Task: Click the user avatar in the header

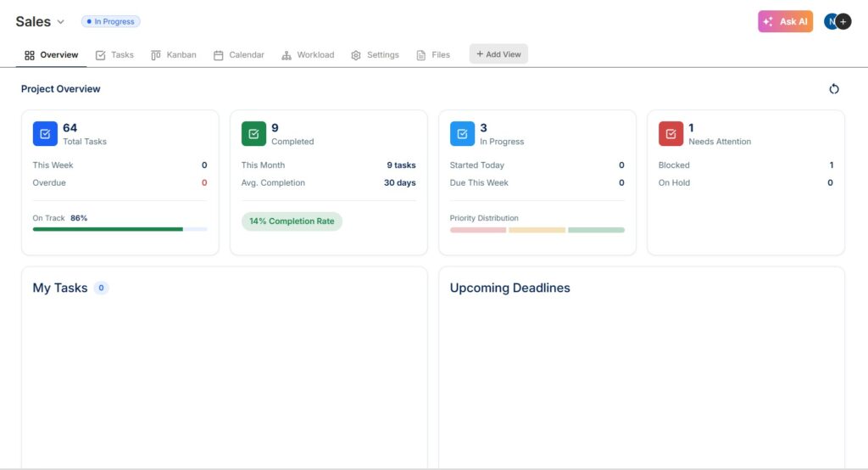Action: (831, 21)
